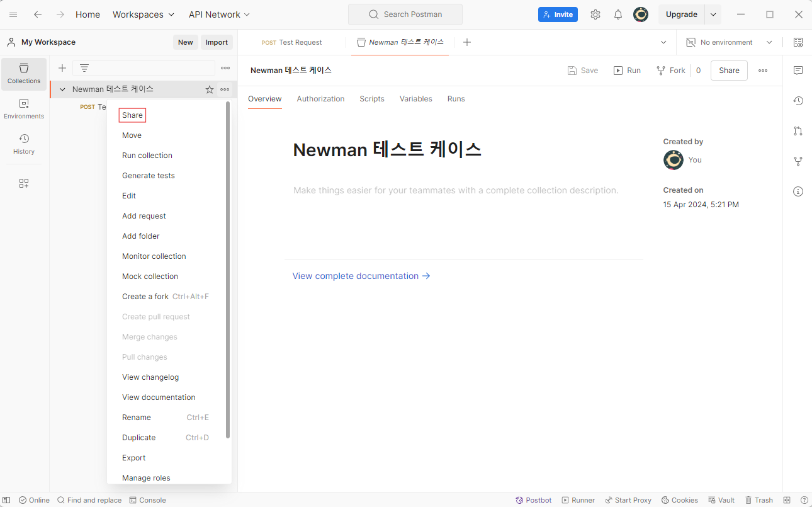
Task: Open help icon in status bar
Action: pos(804,500)
